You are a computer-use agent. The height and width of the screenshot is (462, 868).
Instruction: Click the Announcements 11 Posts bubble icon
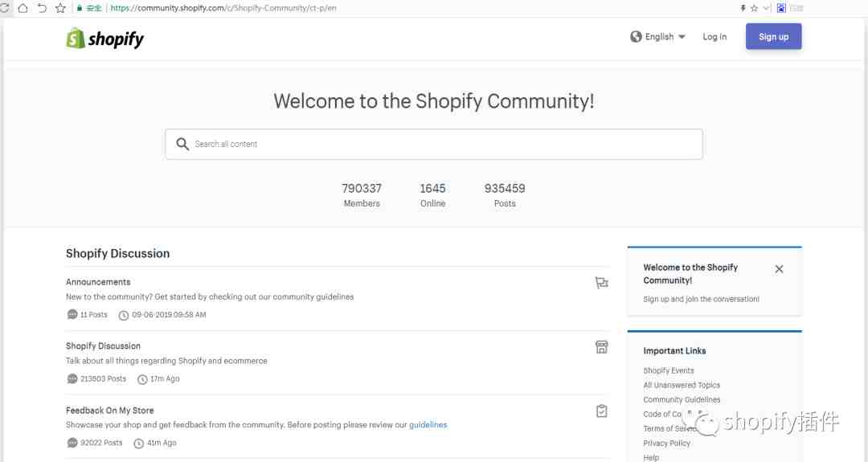(x=72, y=314)
